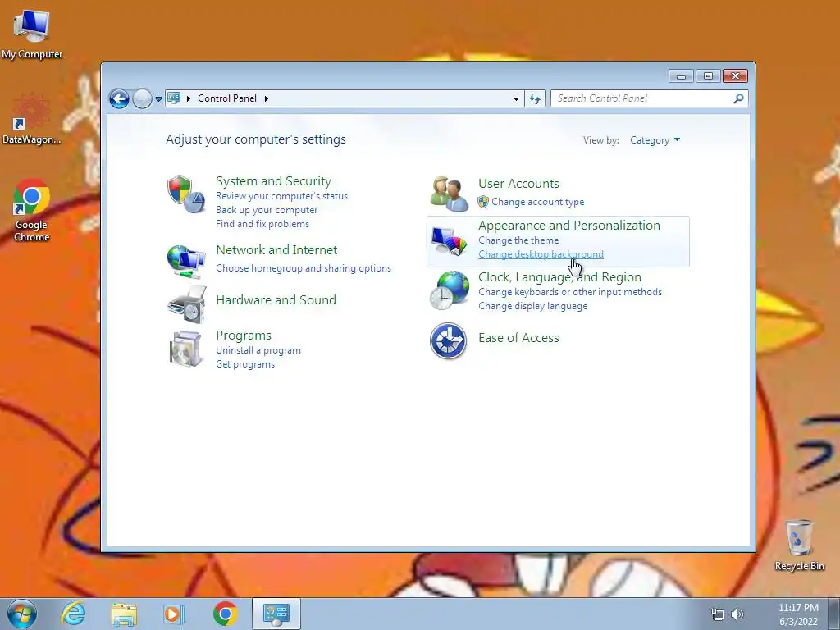Image resolution: width=840 pixels, height=630 pixels.
Task: Click the Control Panel breadcrumb text
Action: (227, 98)
